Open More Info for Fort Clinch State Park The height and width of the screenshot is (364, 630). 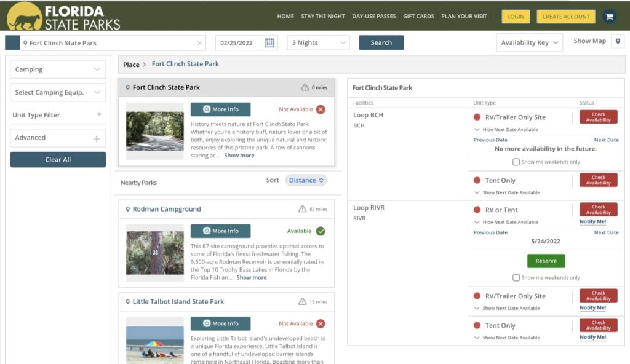point(221,109)
